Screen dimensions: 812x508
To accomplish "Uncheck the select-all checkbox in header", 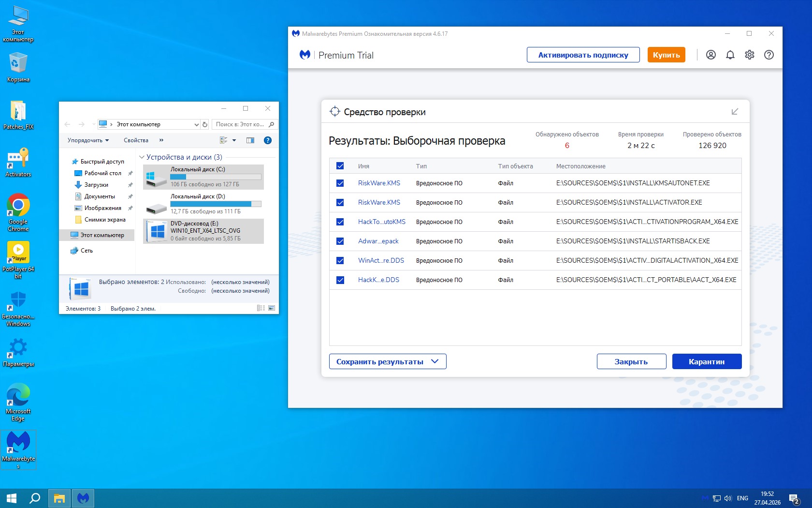I will pos(340,166).
